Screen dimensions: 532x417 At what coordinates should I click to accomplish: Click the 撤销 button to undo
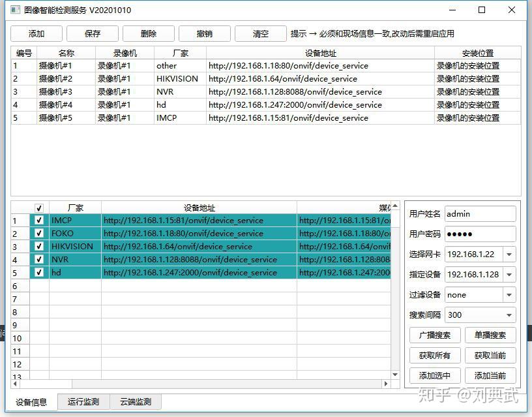204,33
